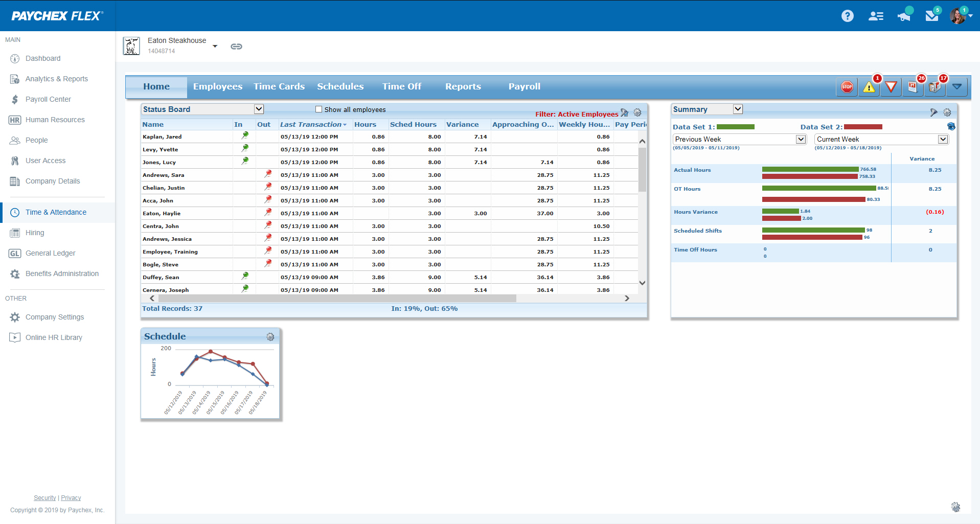Image resolution: width=980 pixels, height=524 pixels.
Task: Go to Payroll Center in sidebar
Action: coord(48,99)
